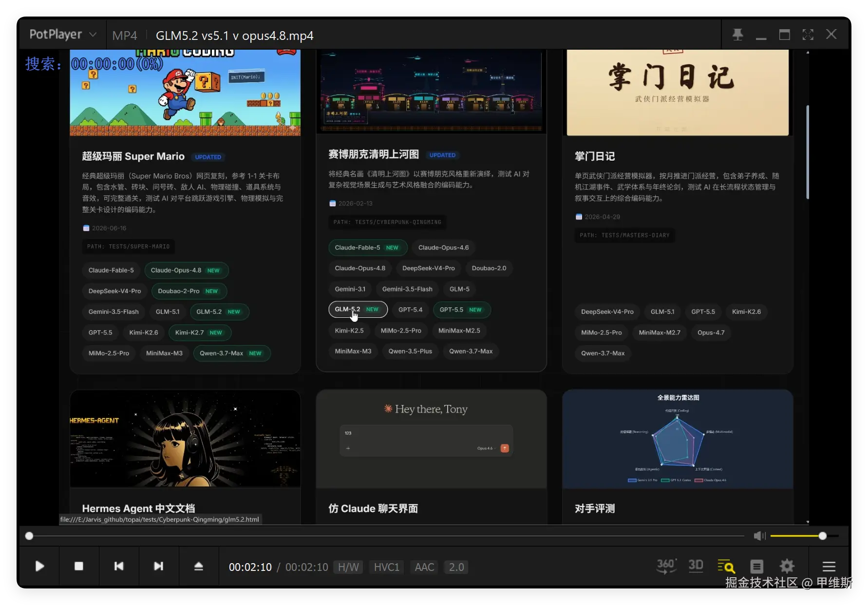The width and height of the screenshot is (868, 605).
Task: Click the 全景能力雷达图 chart thumbnail
Action: pyautogui.click(x=678, y=440)
